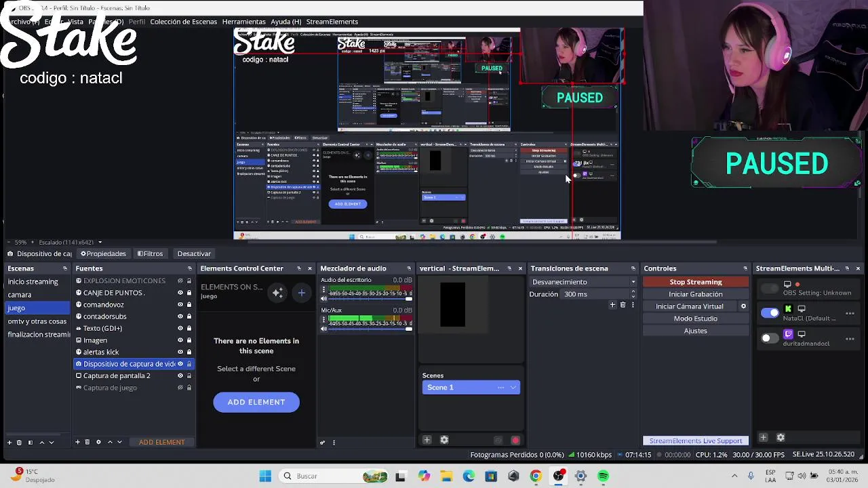
Task: Open Colección de Escenas menu
Action: point(184,22)
